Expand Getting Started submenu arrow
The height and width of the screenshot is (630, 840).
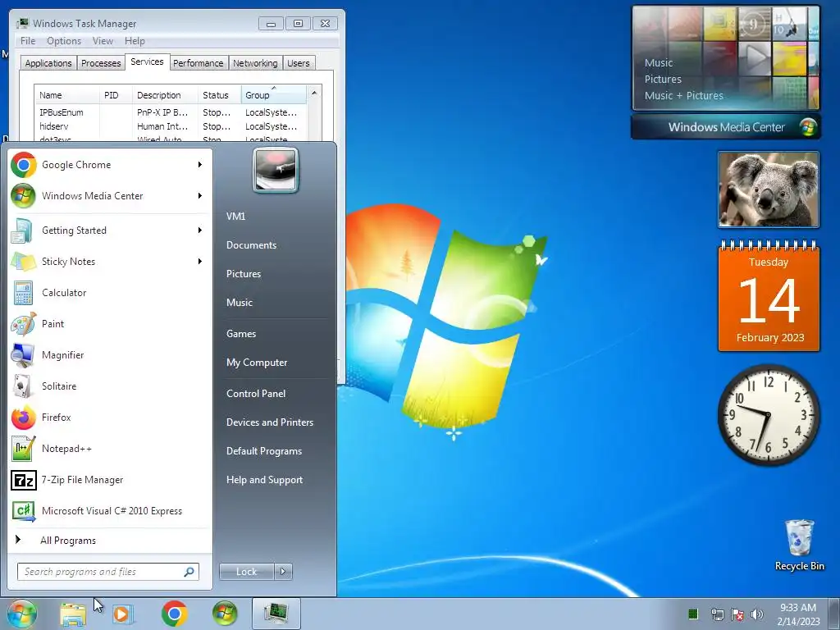[200, 231]
